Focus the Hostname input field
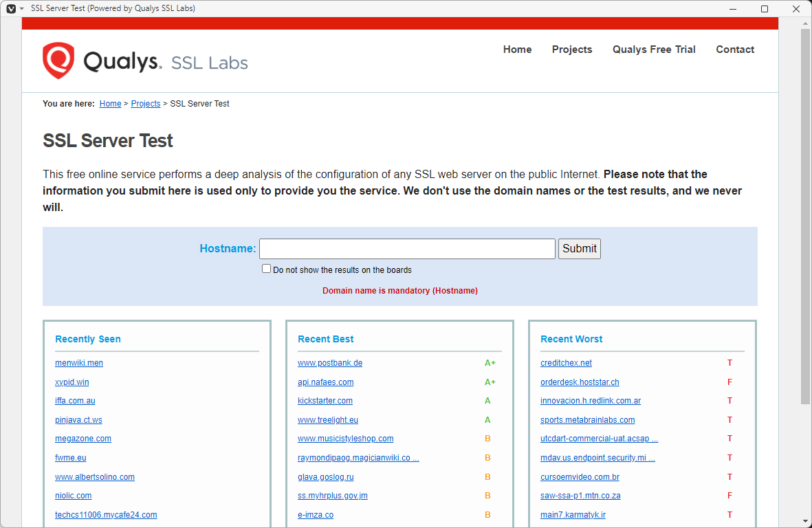Viewport: 812px width, 528px height. pos(407,249)
